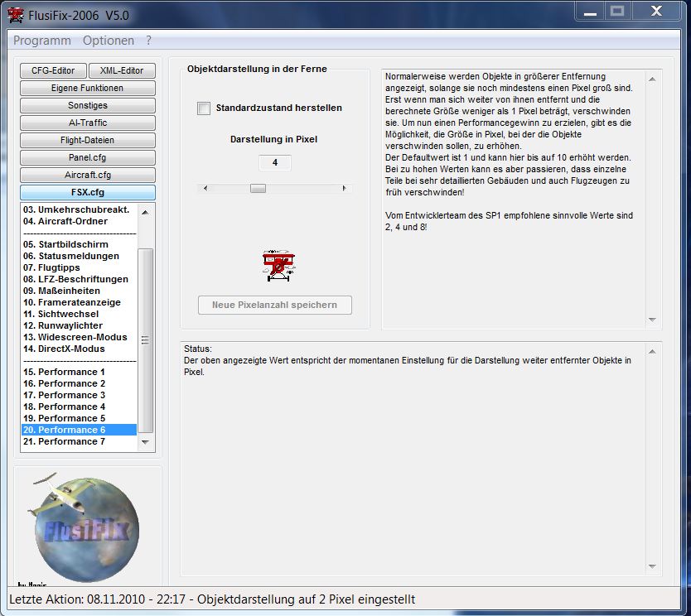Click the function list scrollbar thumb
The width and height of the screenshot is (691, 616).
(x=146, y=340)
